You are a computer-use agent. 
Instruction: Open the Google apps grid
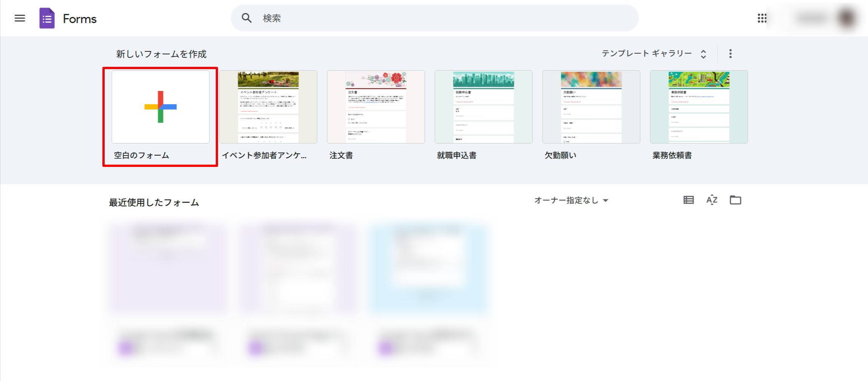tap(762, 18)
